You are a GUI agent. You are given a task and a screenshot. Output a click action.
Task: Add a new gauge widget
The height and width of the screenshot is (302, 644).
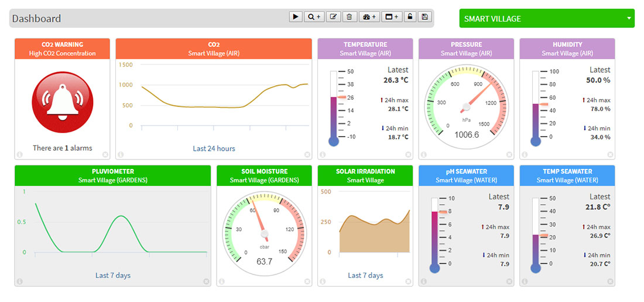370,17
